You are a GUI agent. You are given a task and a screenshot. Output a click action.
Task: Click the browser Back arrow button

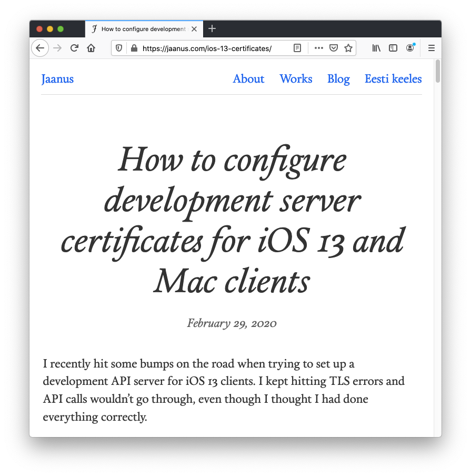tap(40, 48)
